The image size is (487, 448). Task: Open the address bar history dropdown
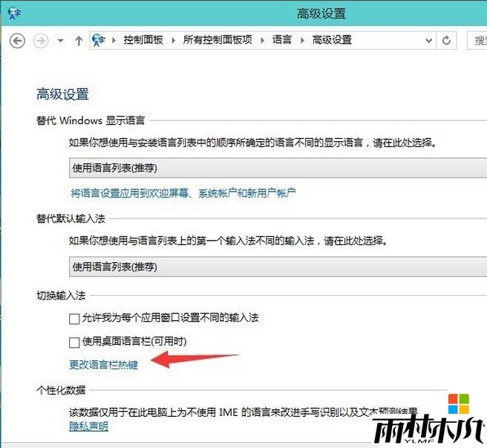coord(428,40)
